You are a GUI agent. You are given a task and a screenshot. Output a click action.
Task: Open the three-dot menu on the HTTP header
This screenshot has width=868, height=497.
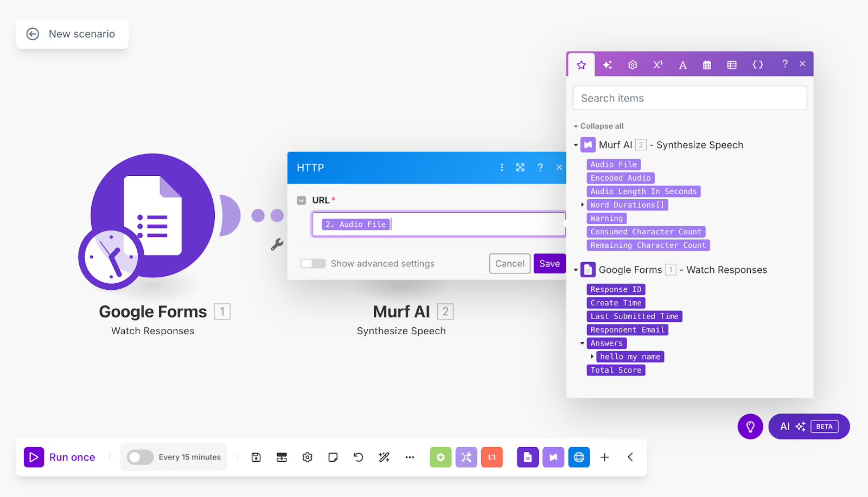tap(501, 168)
